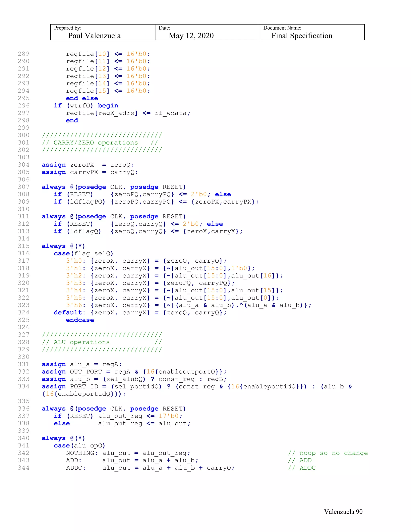Click the 3'h3 case with zeroPQ
Image resolution: width=411 pixels, height=532 pixels.
[x=151, y=283]
